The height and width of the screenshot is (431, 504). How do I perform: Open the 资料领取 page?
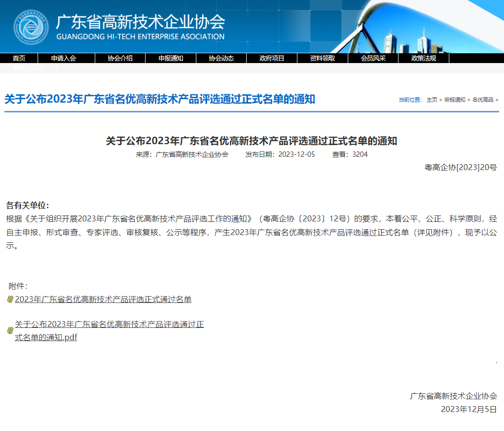(x=322, y=58)
